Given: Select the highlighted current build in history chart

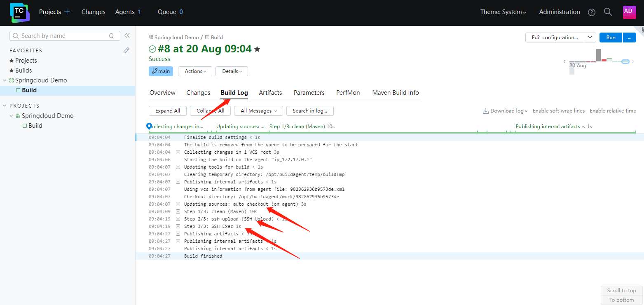Looking at the screenshot, I should 625,61.
